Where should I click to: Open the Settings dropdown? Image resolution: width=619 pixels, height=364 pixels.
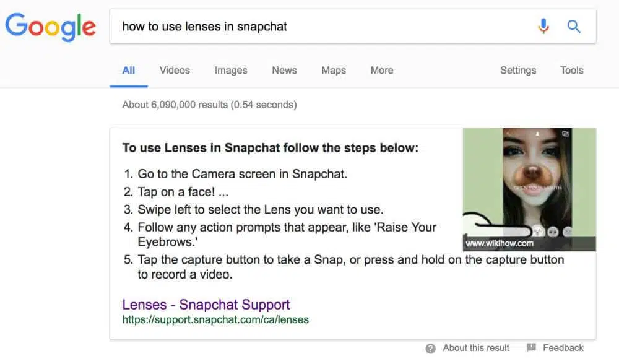518,70
